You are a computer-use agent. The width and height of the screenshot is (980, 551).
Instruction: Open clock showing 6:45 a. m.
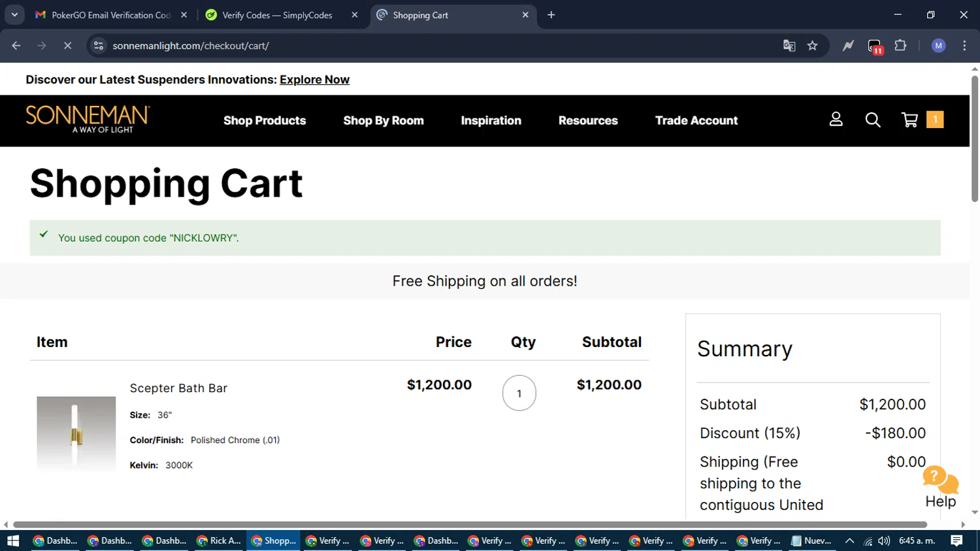point(917,541)
